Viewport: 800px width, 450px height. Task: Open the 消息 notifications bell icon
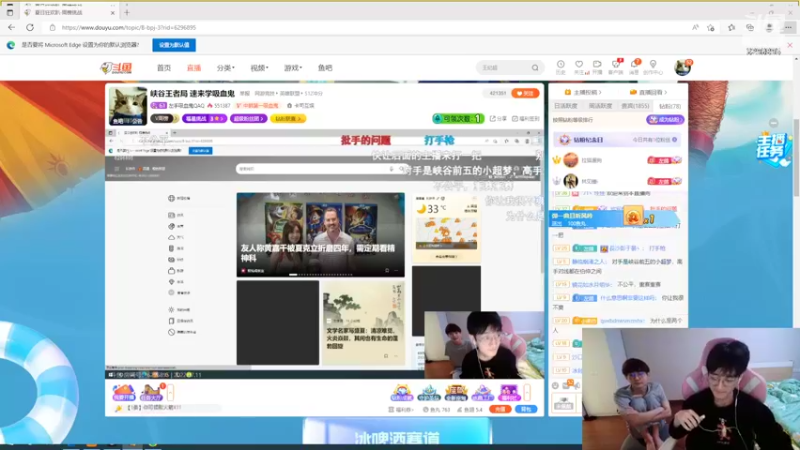pos(634,67)
